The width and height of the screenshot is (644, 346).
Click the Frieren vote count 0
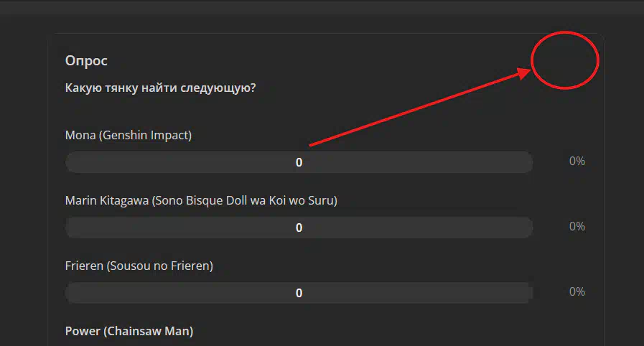(299, 293)
